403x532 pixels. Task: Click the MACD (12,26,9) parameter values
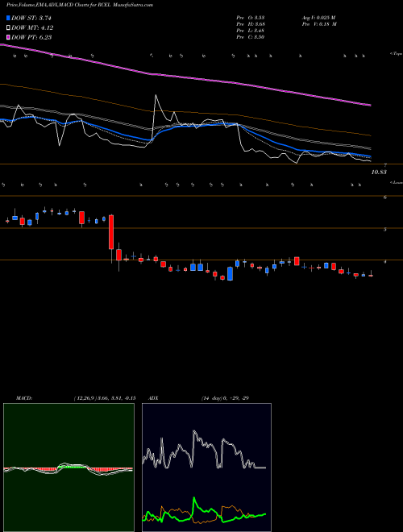[x=104, y=398]
